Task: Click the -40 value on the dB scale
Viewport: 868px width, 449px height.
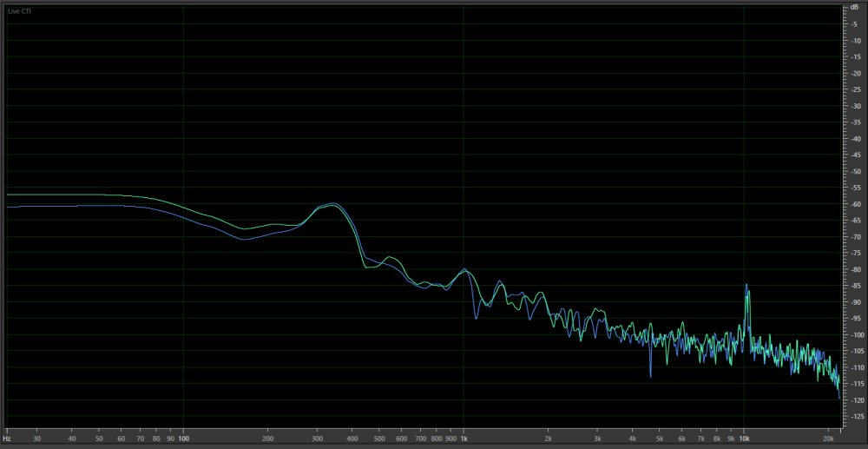Action: [x=855, y=139]
